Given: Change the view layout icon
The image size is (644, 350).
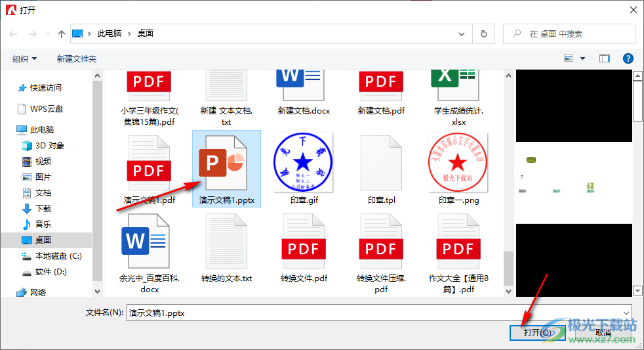Looking at the screenshot, I should click(569, 58).
